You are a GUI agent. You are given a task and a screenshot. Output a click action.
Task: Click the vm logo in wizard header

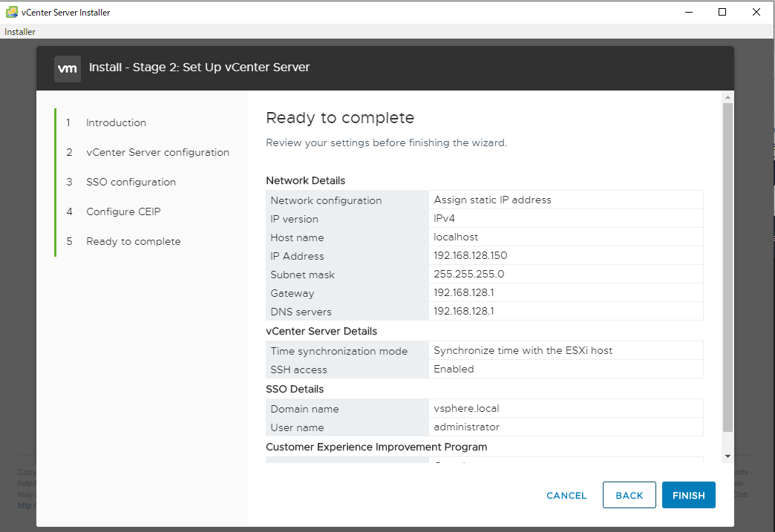point(68,69)
